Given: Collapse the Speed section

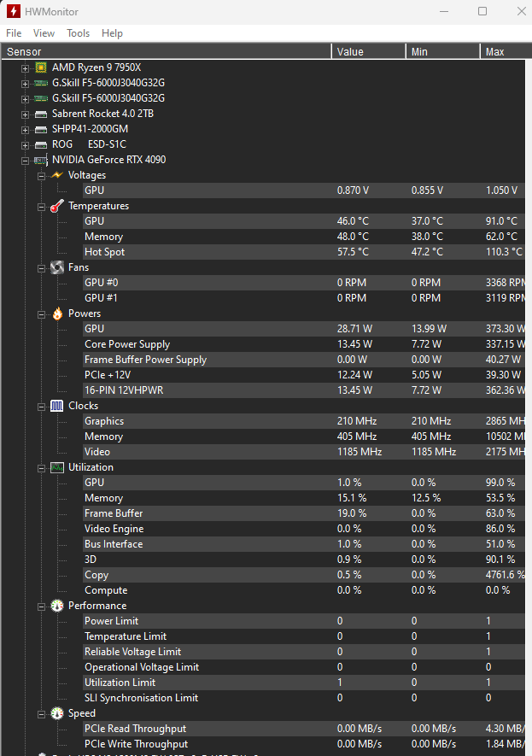Looking at the screenshot, I should pos(42,714).
